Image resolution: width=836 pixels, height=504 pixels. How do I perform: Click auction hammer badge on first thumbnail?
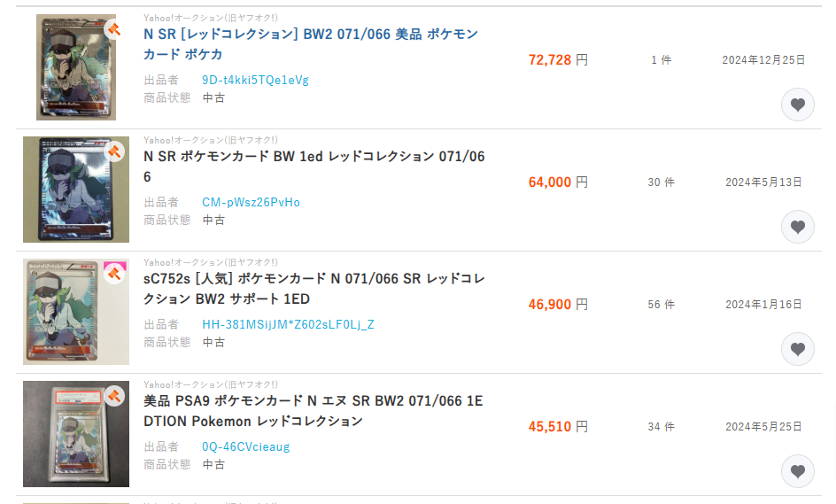click(113, 29)
